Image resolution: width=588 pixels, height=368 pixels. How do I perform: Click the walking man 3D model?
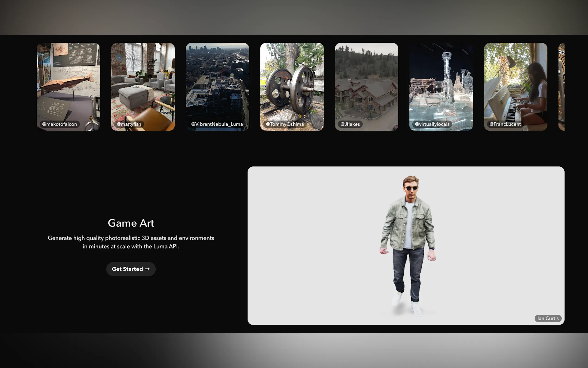408,243
